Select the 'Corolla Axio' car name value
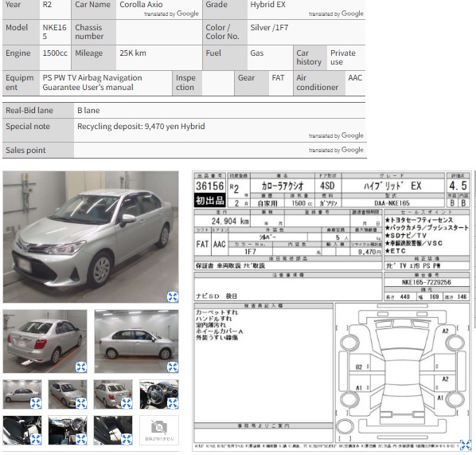 [x=141, y=5]
